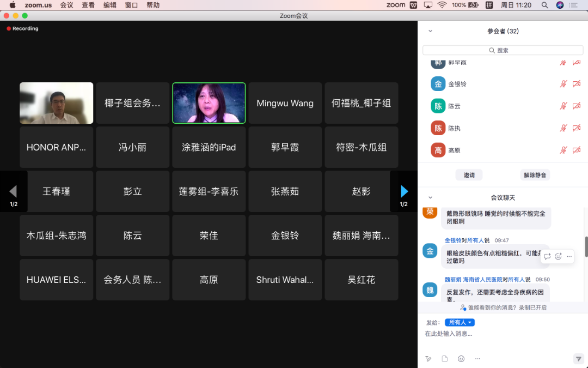
Task: Add emoji reaction to 金银铃's message
Action: 558,256
